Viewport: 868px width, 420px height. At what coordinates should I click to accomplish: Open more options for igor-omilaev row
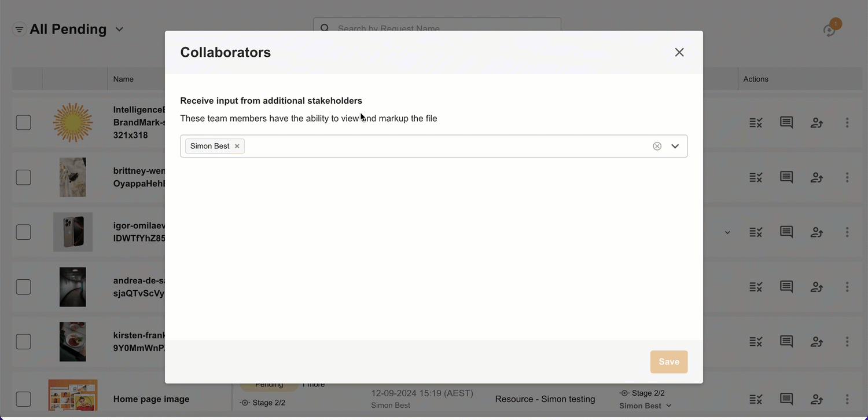847,232
